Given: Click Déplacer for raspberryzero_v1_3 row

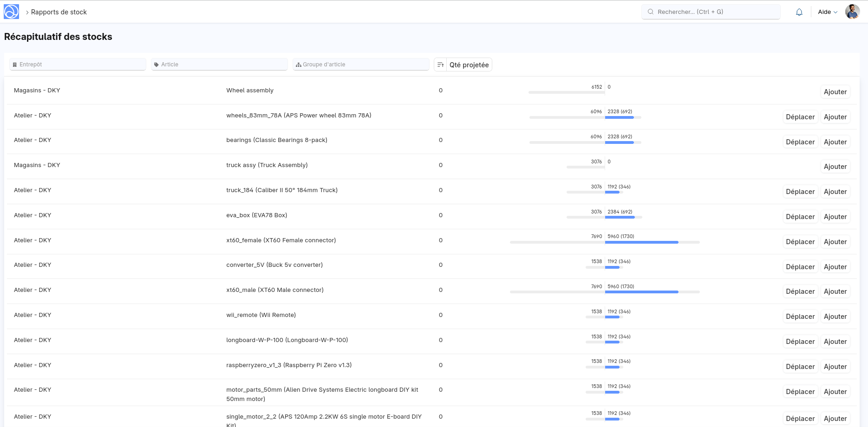Looking at the screenshot, I should click(800, 367).
